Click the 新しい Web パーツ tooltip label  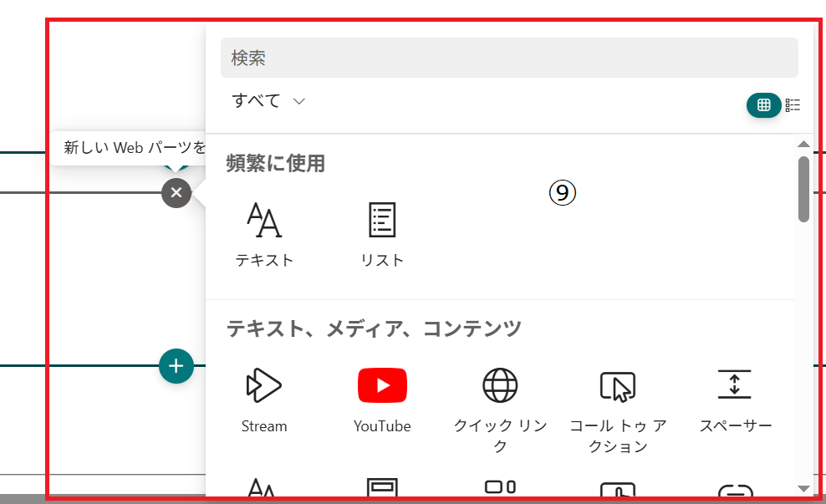134,148
